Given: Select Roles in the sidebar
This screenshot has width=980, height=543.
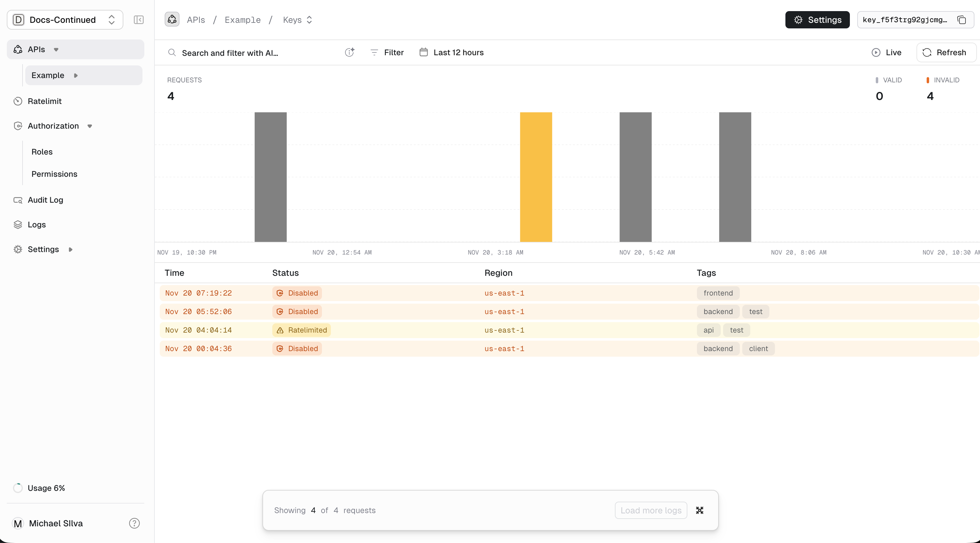Looking at the screenshot, I should click(x=42, y=152).
